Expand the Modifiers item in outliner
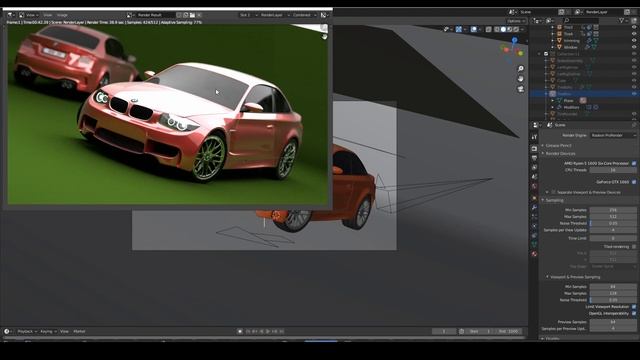 pyautogui.click(x=553, y=107)
